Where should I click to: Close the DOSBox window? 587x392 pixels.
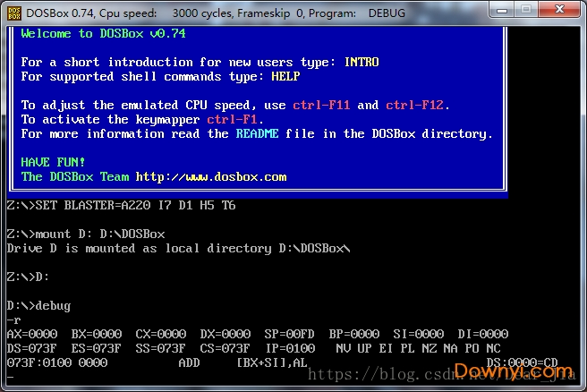[560, 12]
